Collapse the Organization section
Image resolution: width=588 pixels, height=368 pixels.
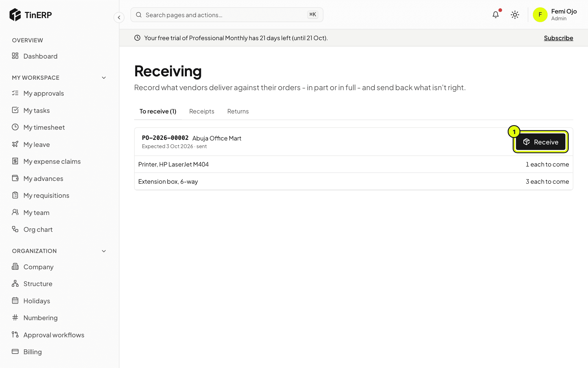click(x=104, y=251)
